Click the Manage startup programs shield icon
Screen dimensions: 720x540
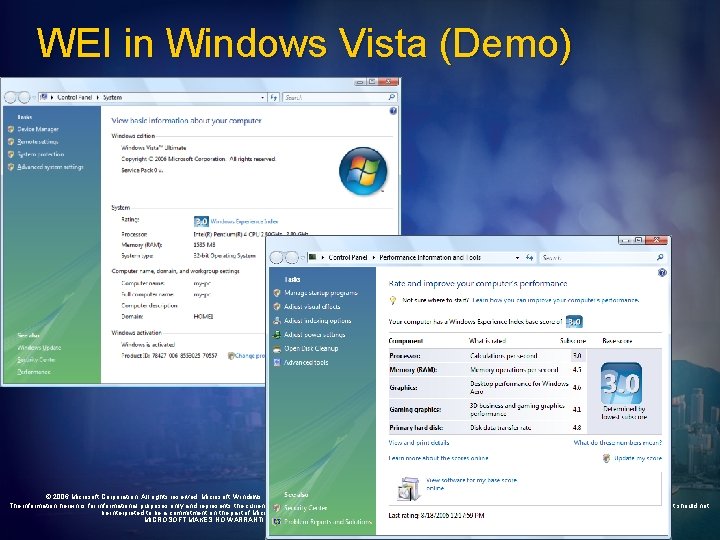(277, 293)
